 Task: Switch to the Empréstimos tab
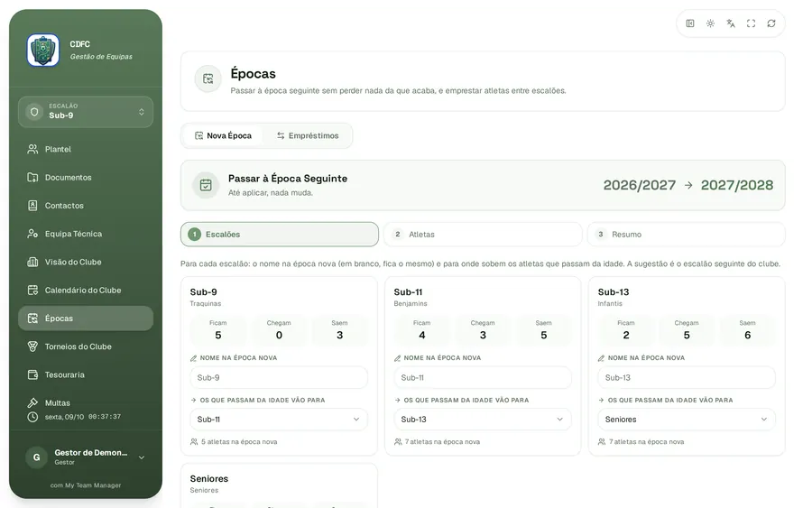pyautogui.click(x=308, y=135)
